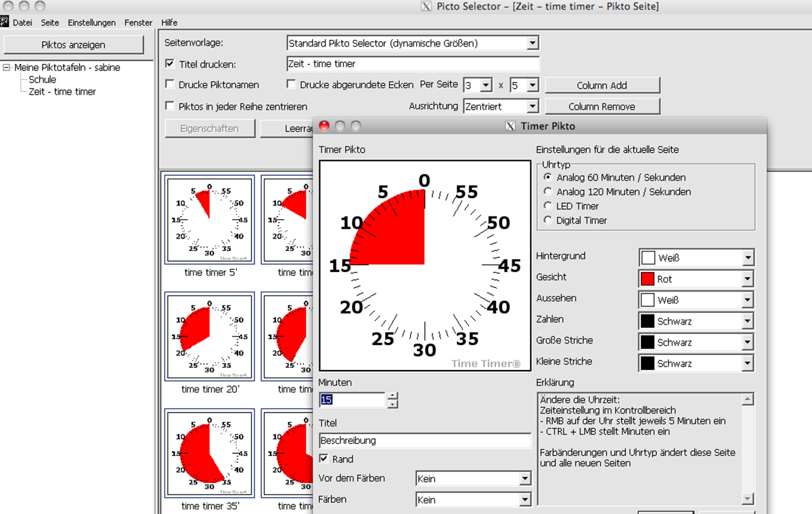Screen dimensions: 812x514
Task: Toggle the Titel drucken checkbox
Action: pos(171,64)
